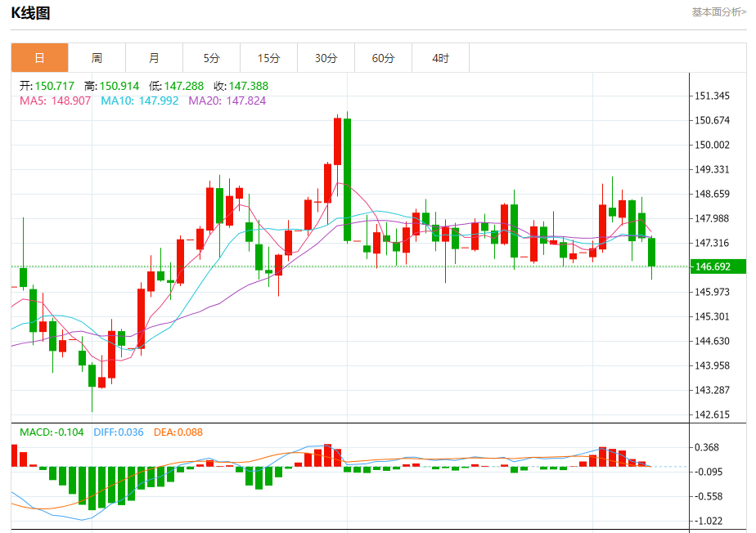This screenshot has height=533, width=756.
Task: Click the MACD:-0.104 label
Action: click(52, 432)
